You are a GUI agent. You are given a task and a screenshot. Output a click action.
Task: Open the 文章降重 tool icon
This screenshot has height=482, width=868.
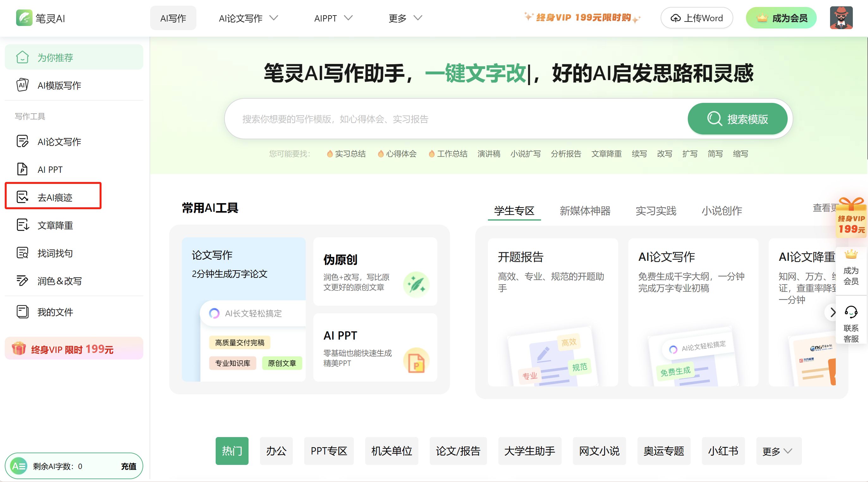point(22,225)
